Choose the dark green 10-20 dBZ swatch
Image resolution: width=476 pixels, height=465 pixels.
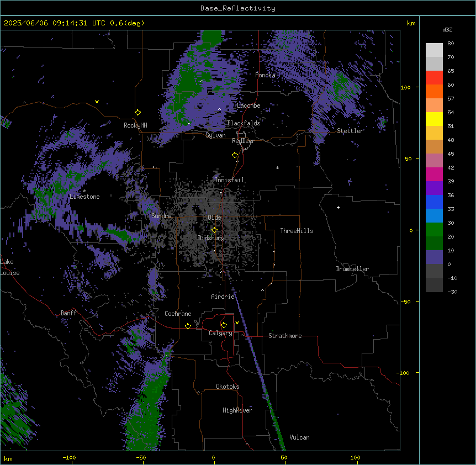point(434,244)
